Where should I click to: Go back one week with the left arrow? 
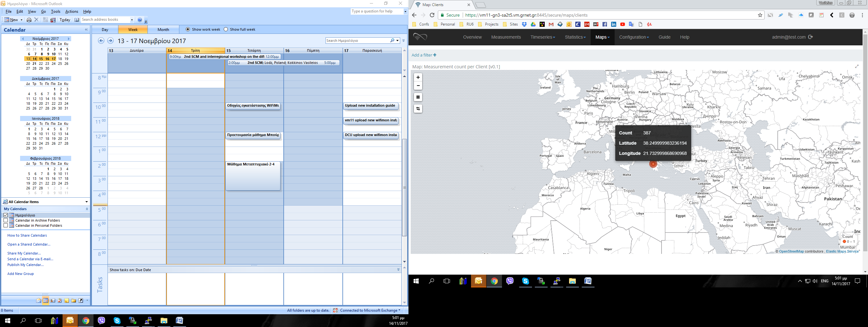click(101, 41)
